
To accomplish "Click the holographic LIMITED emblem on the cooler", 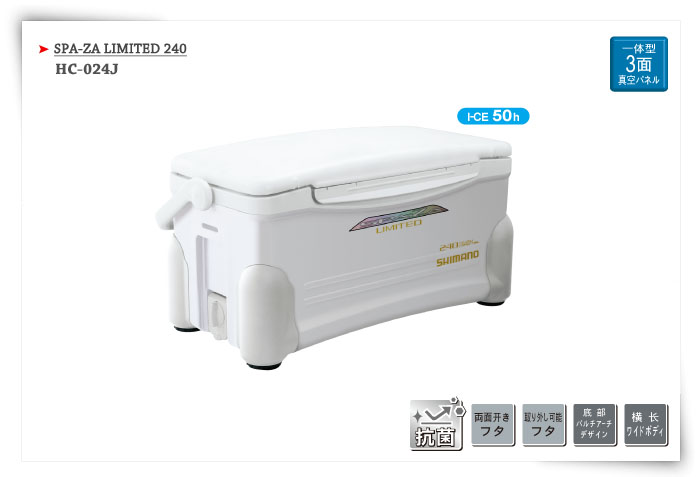I will (398, 219).
